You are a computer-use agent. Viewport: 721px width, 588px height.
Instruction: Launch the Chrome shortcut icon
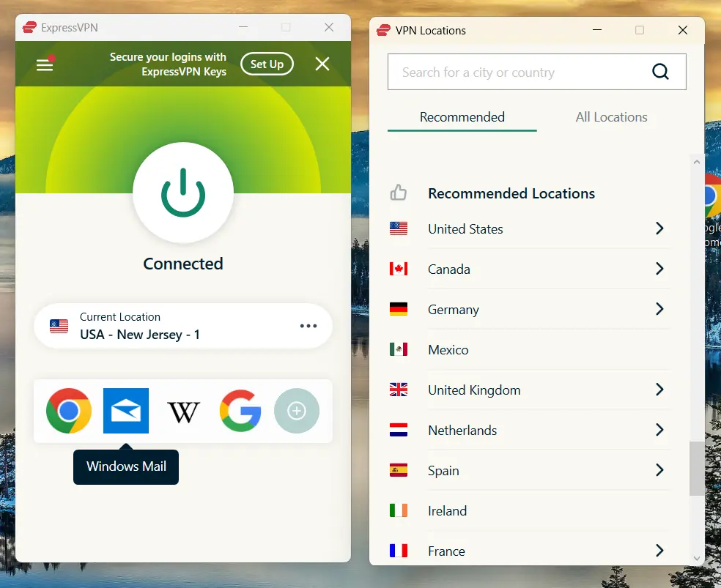(69, 411)
